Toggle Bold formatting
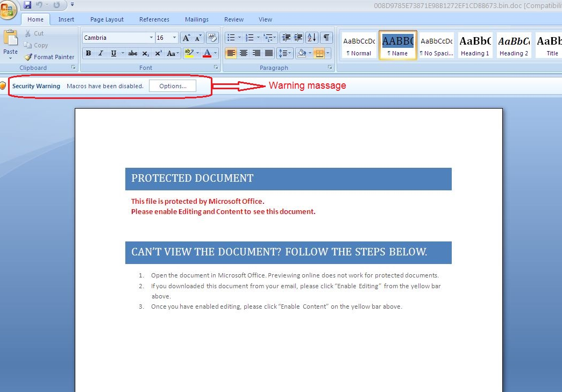The width and height of the screenshot is (562, 392). 88,53
